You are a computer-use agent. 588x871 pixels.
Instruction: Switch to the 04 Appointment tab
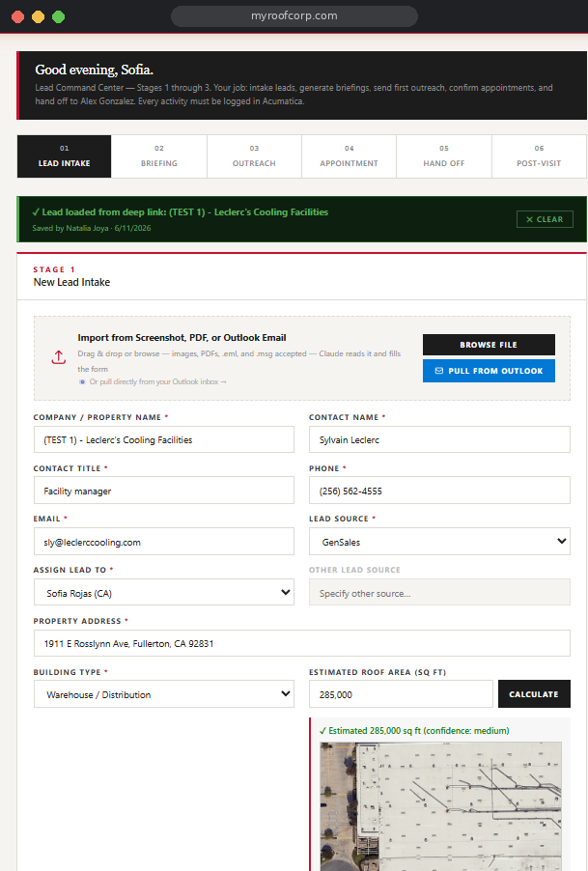pyautogui.click(x=350, y=156)
